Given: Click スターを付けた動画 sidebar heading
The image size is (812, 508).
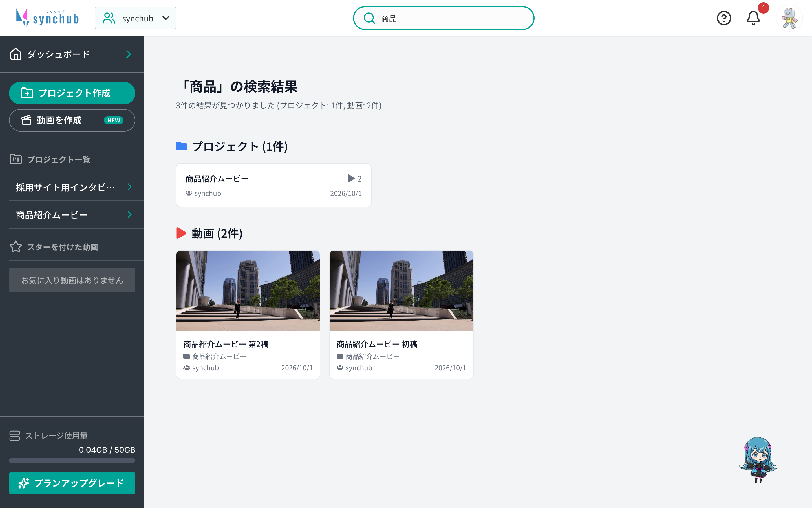Looking at the screenshot, I should click(62, 247).
